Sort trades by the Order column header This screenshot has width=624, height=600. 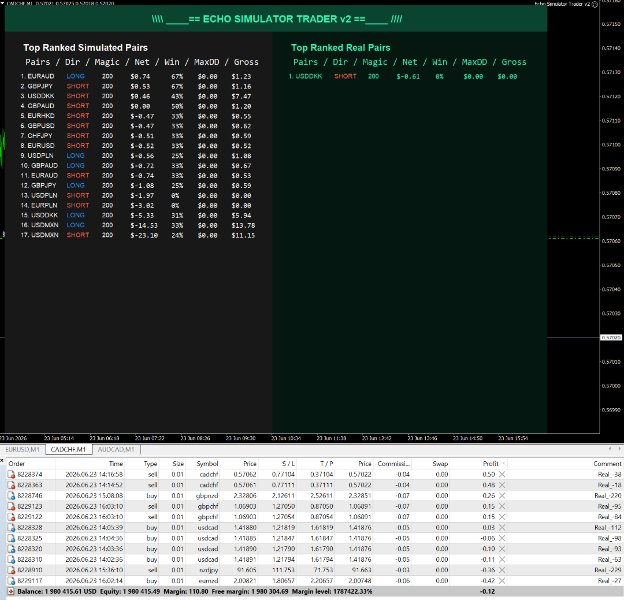(31, 464)
